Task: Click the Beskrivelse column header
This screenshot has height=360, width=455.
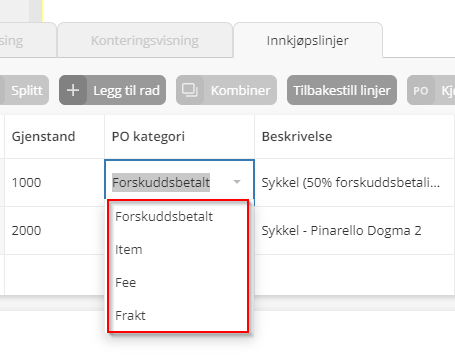Action: (297, 137)
